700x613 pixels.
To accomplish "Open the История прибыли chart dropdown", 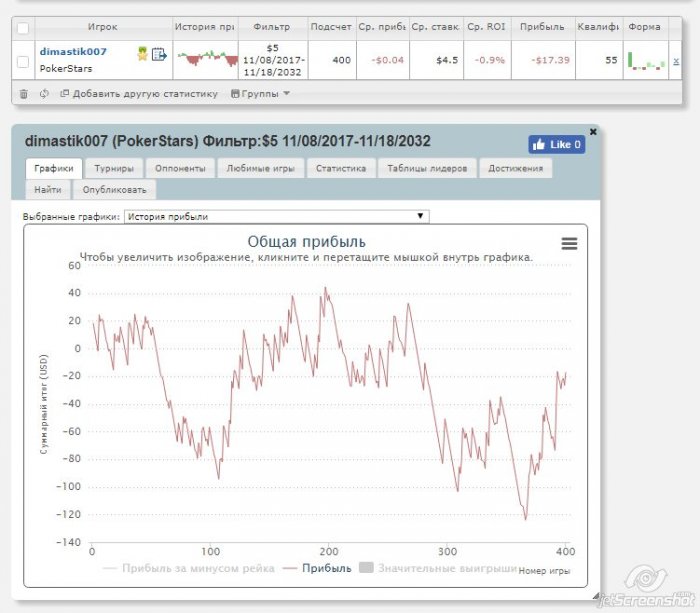I will 277,217.
